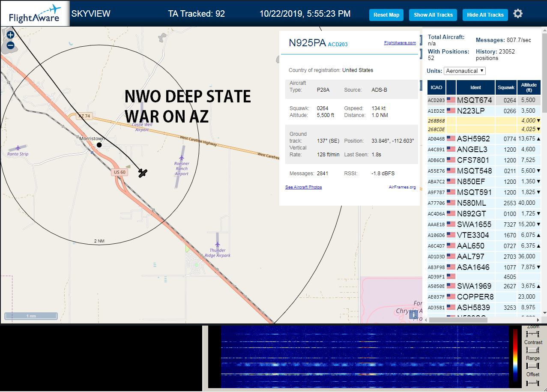Sort the table by the ICAO column header
This screenshot has width=547, height=392.
pos(436,87)
